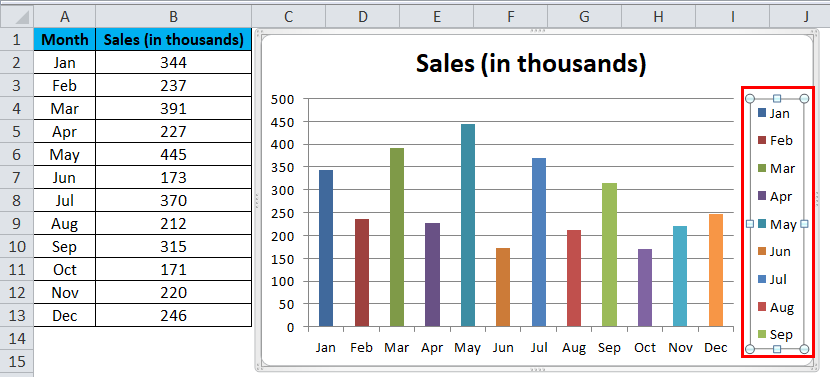Select the cell containing 212
Screen dimensions: 830x377
pyautogui.click(x=174, y=223)
